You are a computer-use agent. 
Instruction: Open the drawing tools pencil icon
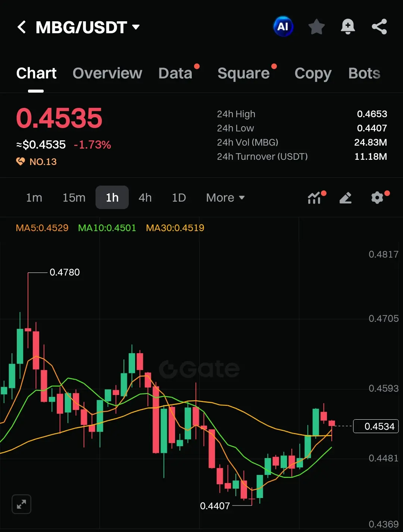[x=346, y=198]
